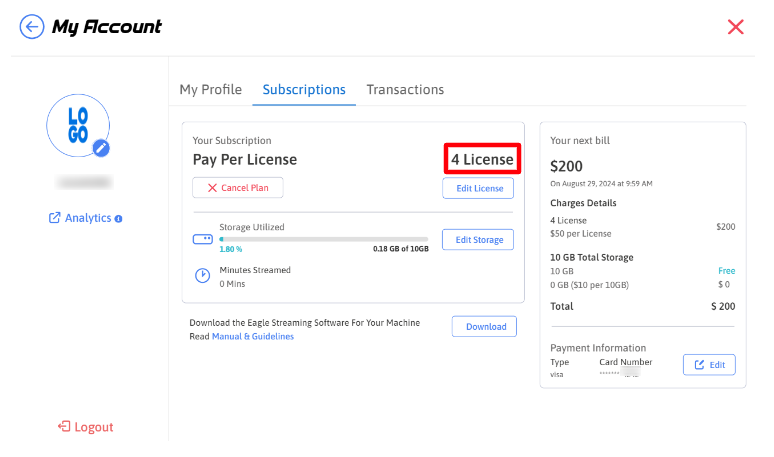Open the Analytics link
The height and width of the screenshot is (457, 774).
[80, 218]
